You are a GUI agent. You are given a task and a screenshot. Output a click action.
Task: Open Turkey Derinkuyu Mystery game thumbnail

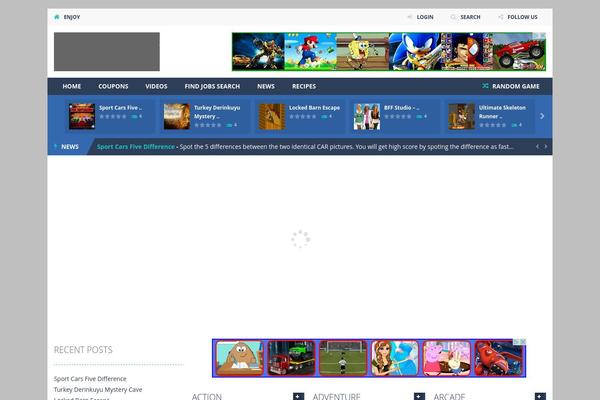pyautogui.click(x=177, y=116)
